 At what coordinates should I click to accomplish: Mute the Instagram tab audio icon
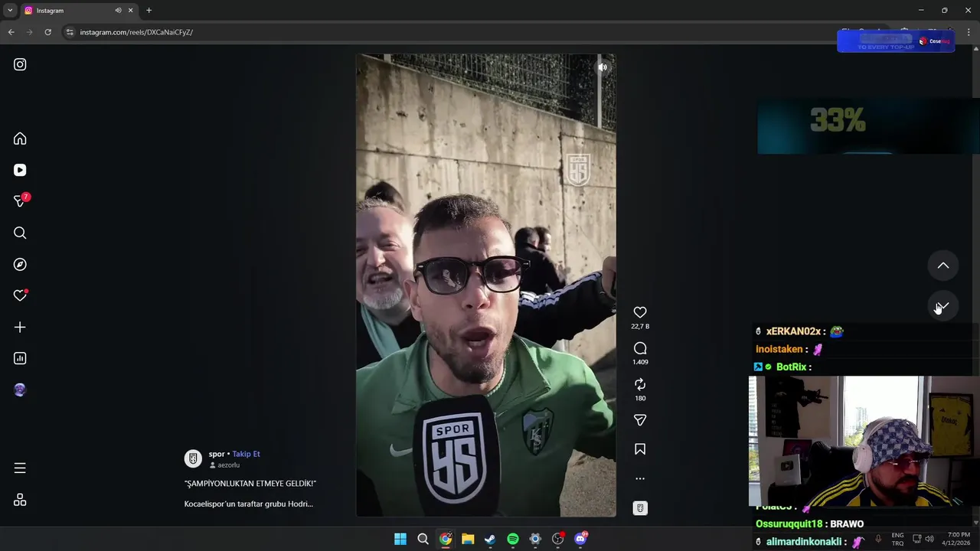point(118,11)
